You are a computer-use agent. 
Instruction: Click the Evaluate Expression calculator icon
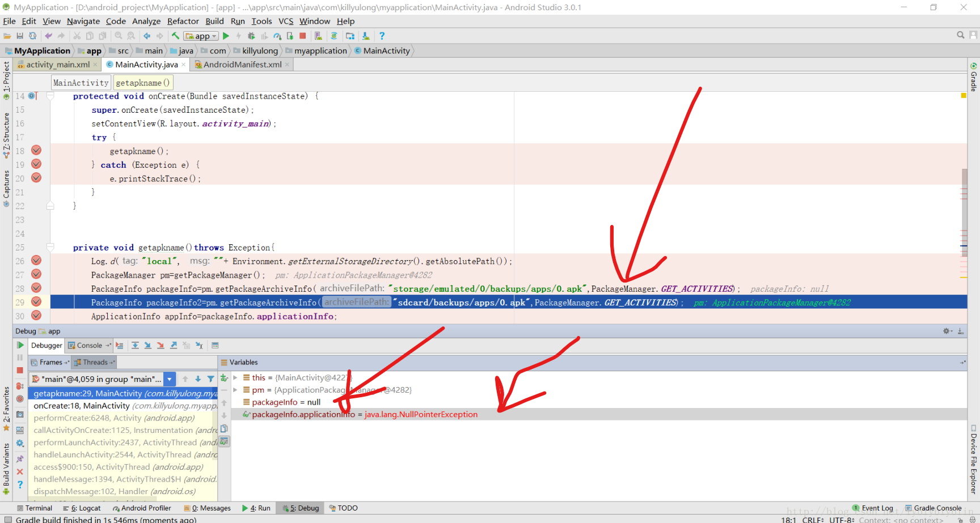click(x=215, y=345)
